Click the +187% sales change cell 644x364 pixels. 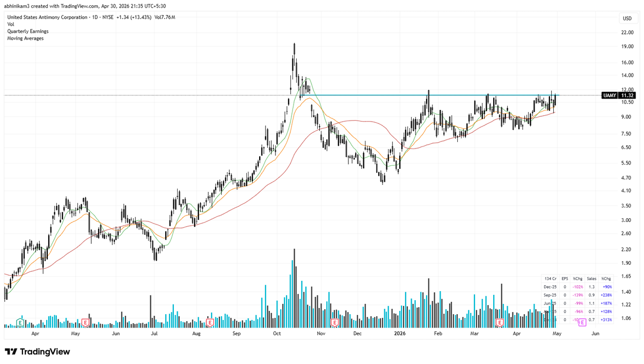click(606, 303)
